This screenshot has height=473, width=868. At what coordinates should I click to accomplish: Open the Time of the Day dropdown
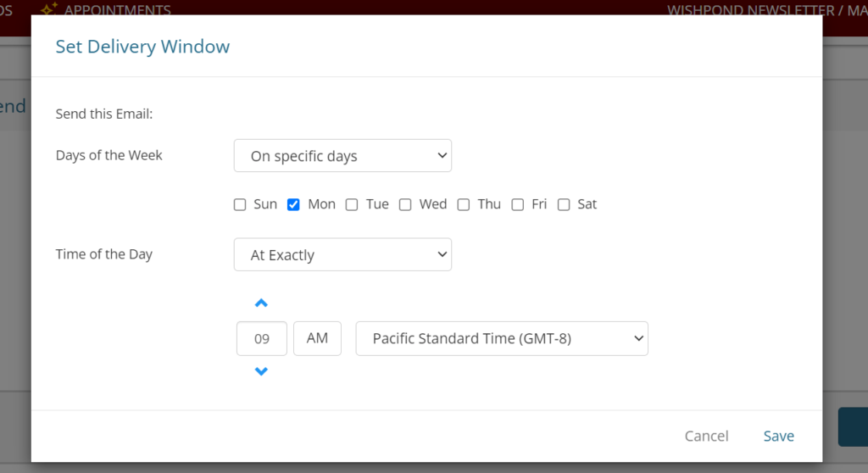pos(342,255)
